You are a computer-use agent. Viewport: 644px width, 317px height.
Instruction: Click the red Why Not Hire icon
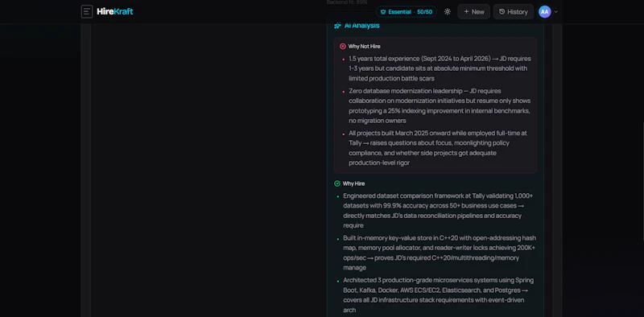click(x=343, y=47)
